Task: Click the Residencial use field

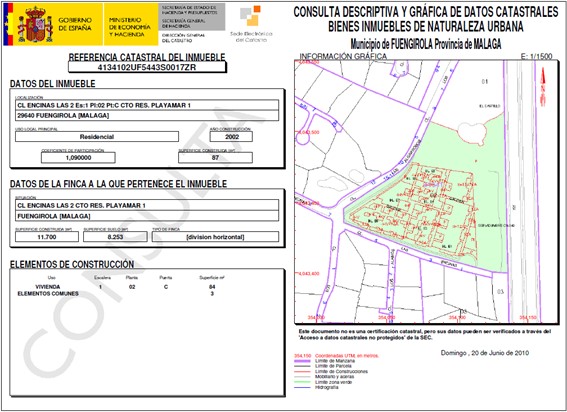Action: point(97,137)
